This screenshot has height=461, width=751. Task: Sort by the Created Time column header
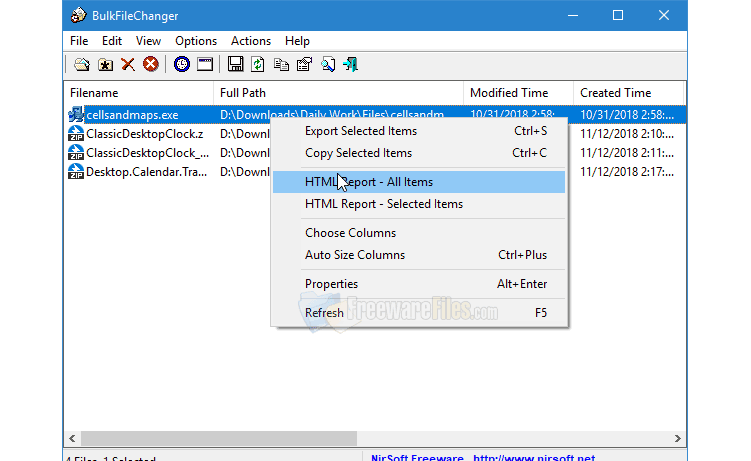click(x=629, y=93)
